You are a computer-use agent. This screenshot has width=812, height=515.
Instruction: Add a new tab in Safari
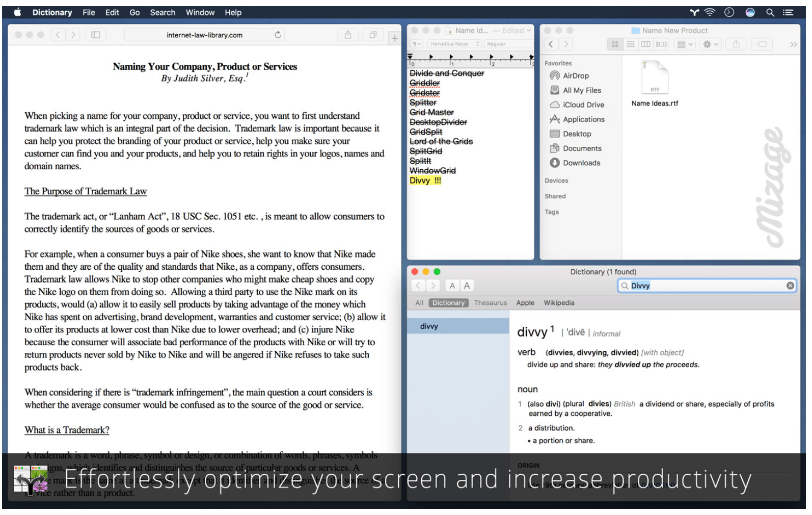coord(394,38)
